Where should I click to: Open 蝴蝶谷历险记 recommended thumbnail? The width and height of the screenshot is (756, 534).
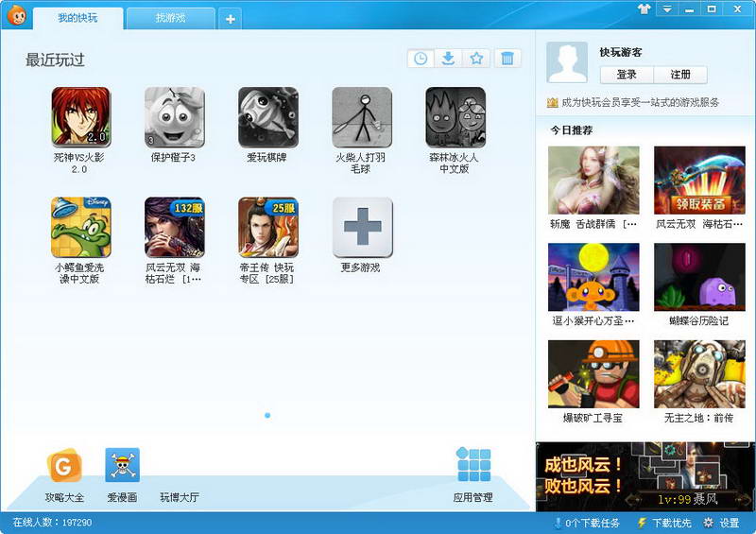[x=699, y=277]
